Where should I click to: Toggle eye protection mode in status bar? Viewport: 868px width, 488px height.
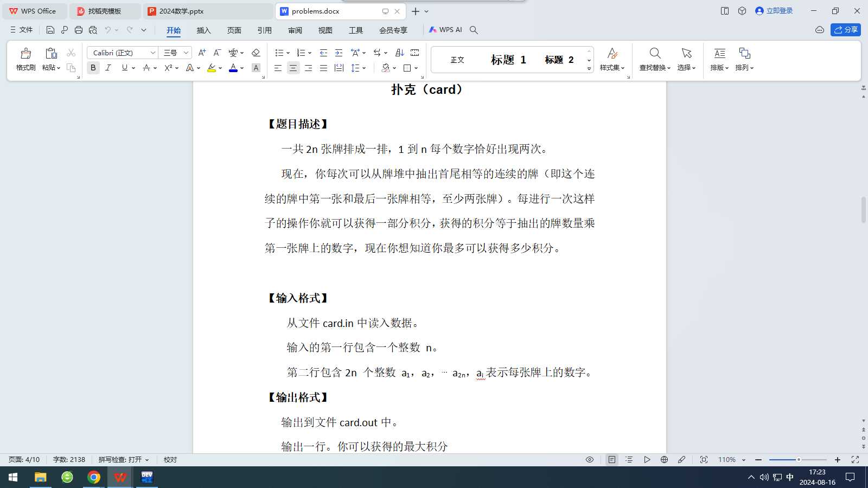(590, 460)
